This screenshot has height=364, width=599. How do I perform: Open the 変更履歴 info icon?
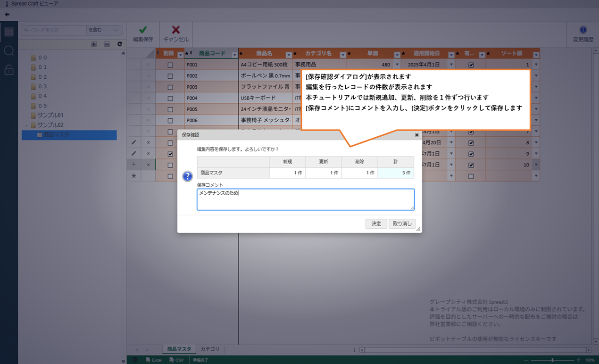(583, 30)
